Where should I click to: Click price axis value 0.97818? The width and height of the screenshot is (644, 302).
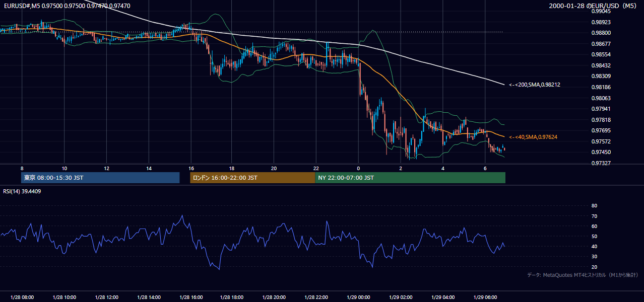pyautogui.click(x=601, y=120)
